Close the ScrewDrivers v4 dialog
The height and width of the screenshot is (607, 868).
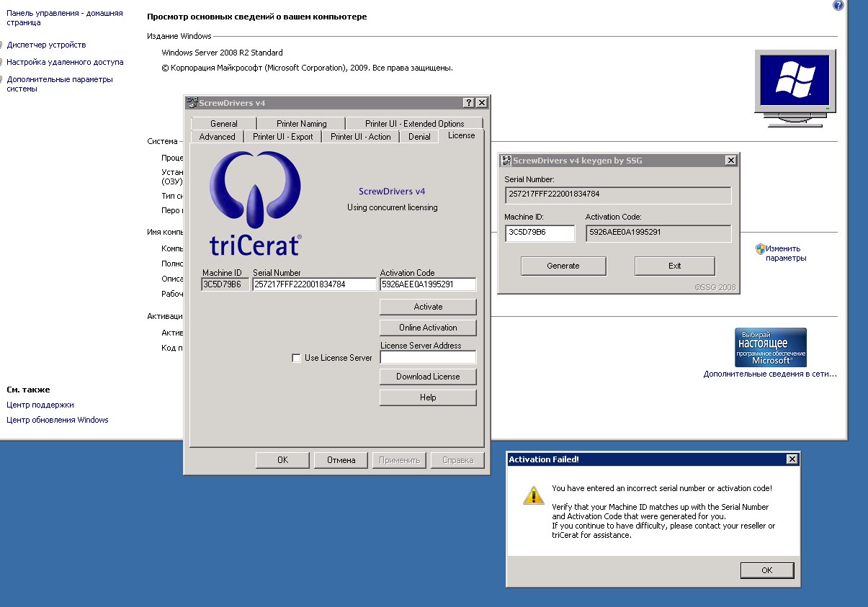click(482, 103)
